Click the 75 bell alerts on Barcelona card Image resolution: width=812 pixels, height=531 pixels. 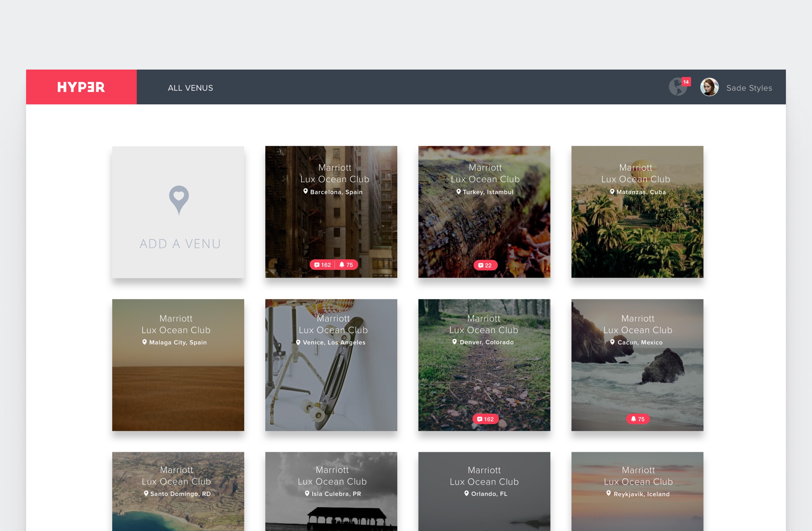[x=346, y=265]
